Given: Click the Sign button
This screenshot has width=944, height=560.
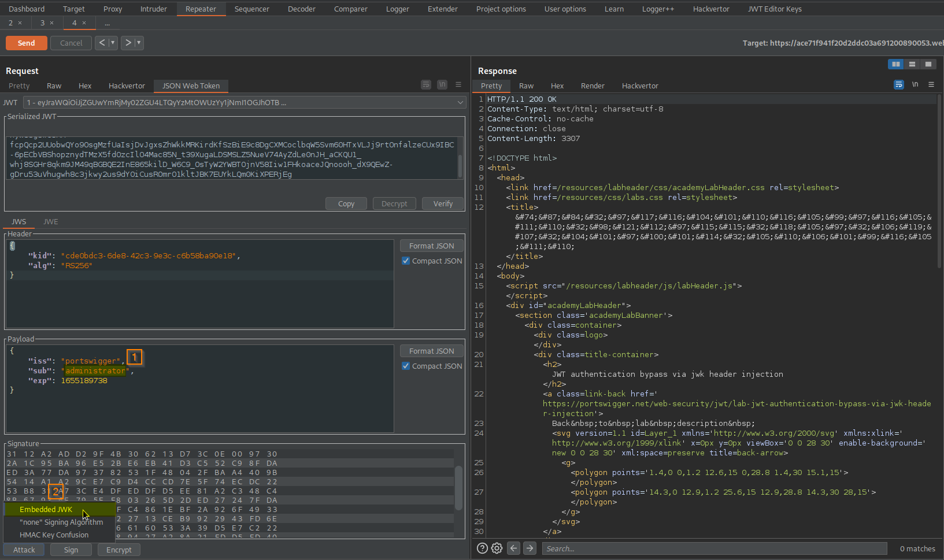Looking at the screenshot, I should 71,550.
